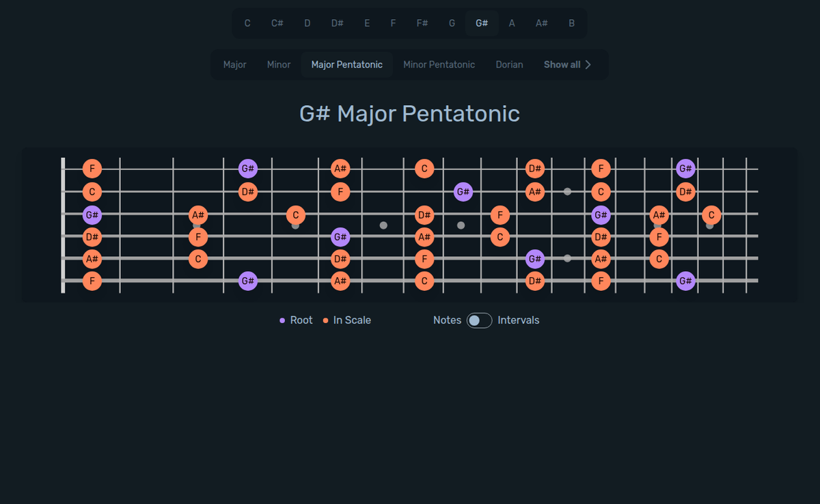Viewport: 820px width, 504px height.
Task: Select the Dorian scale tab
Action: tap(509, 64)
